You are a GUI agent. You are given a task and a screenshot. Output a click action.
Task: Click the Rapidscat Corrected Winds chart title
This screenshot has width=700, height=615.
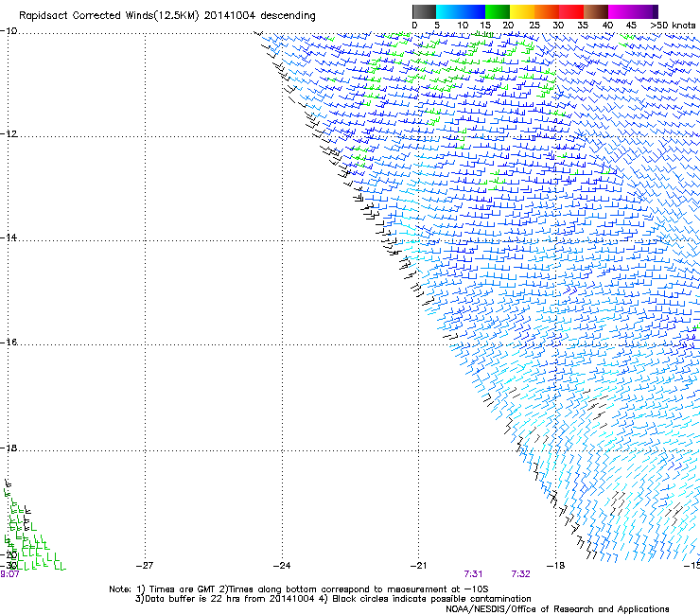point(167,16)
